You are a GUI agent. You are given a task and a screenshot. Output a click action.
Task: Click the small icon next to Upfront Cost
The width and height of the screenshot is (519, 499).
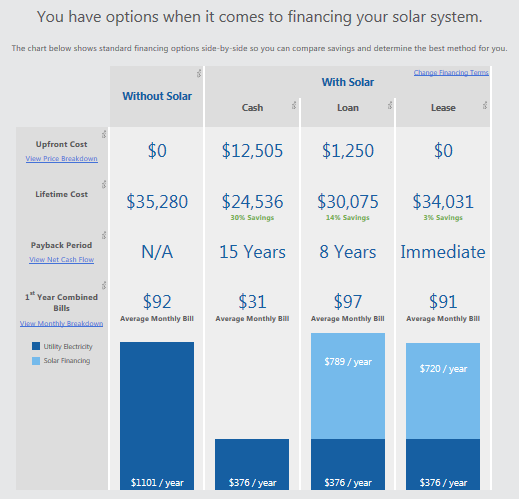[x=104, y=134]
